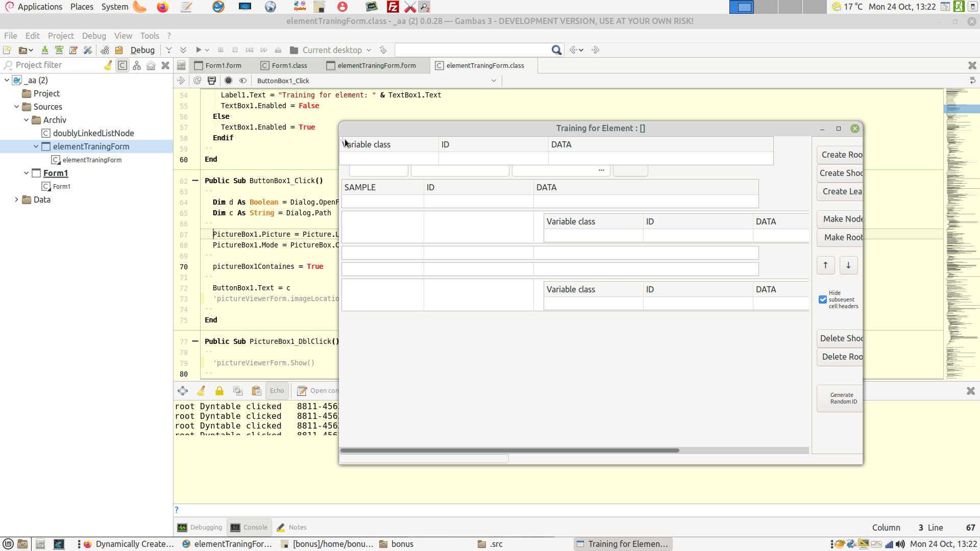Click the Run play button in toolbar
This screenshot has height=551, width=980.
(199, 50)
